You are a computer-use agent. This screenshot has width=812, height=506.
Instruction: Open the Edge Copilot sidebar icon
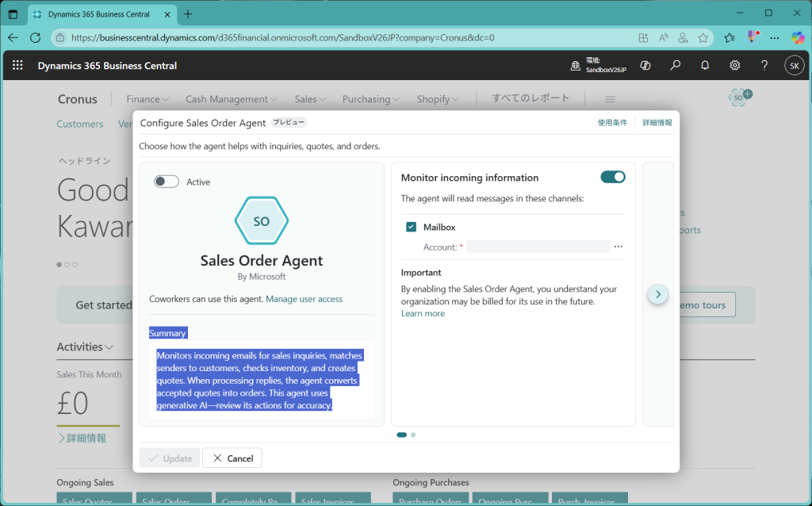tap(798, 37)
